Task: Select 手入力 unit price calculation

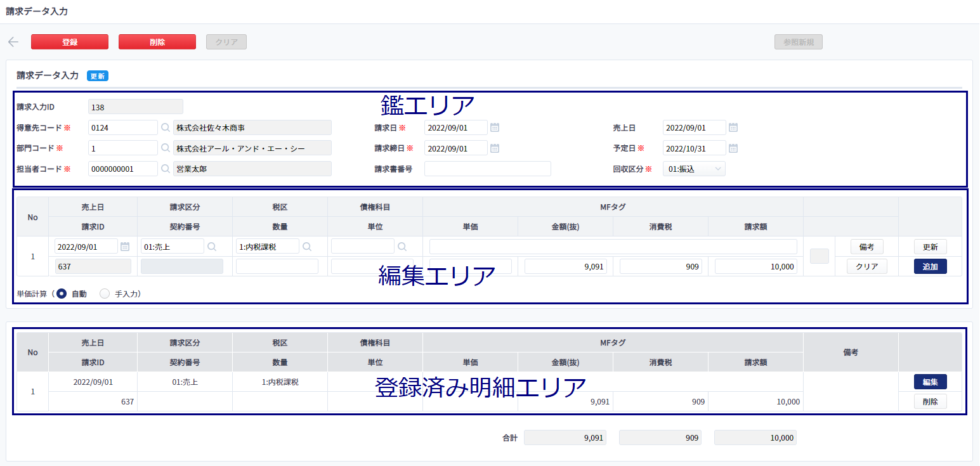Action: click(x=105, y=294)
